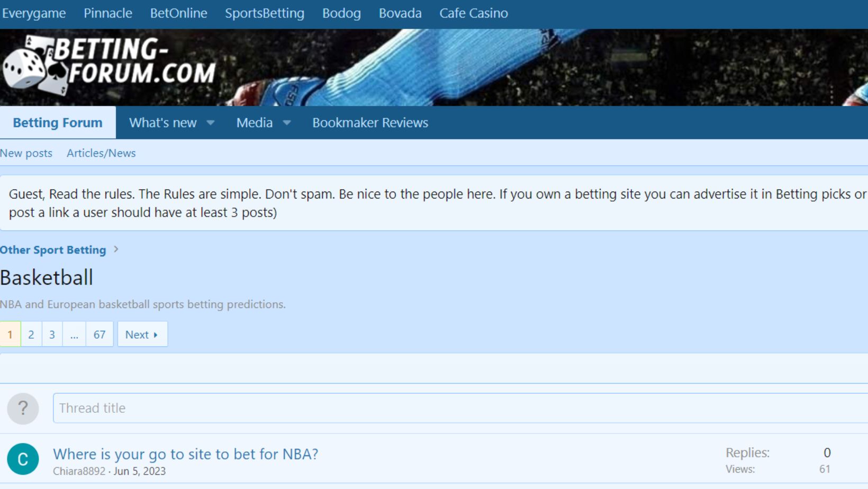Expand the What's new dropdown arrow

211,123
